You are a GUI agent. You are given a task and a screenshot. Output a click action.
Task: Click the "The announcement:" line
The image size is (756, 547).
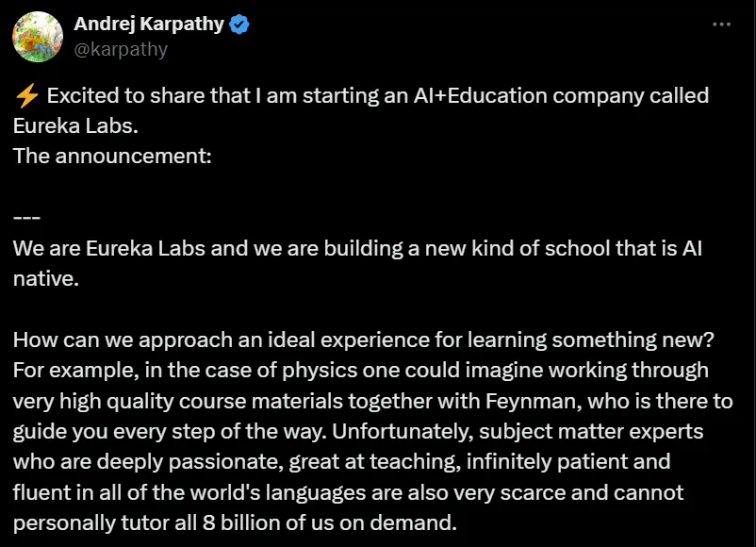[112, 156]
